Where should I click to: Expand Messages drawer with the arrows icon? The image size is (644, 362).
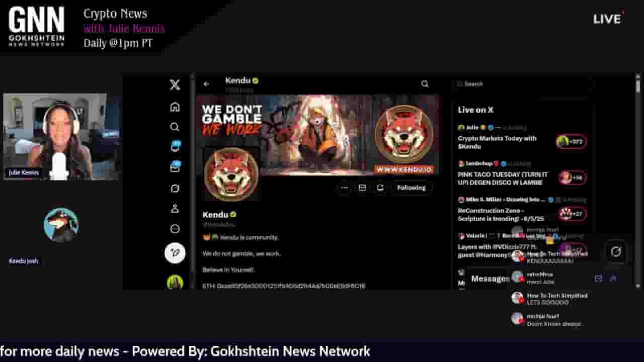click(x=613, y=278)
